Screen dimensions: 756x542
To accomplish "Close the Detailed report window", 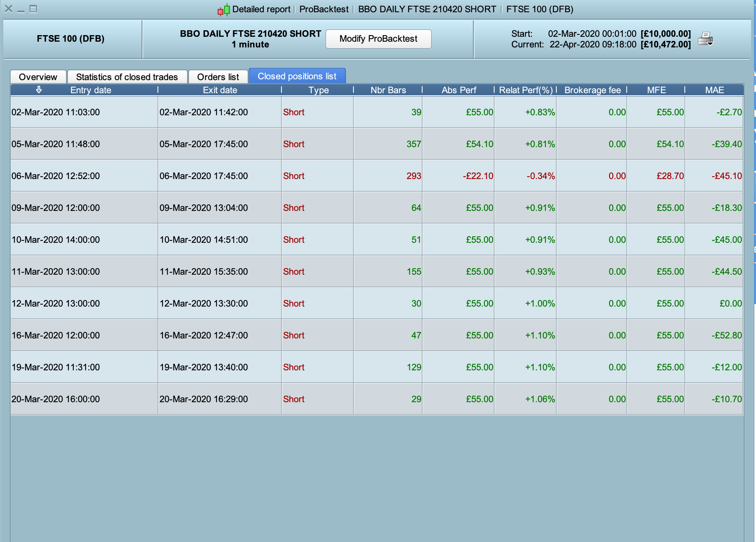I will (x=9, y=9).
